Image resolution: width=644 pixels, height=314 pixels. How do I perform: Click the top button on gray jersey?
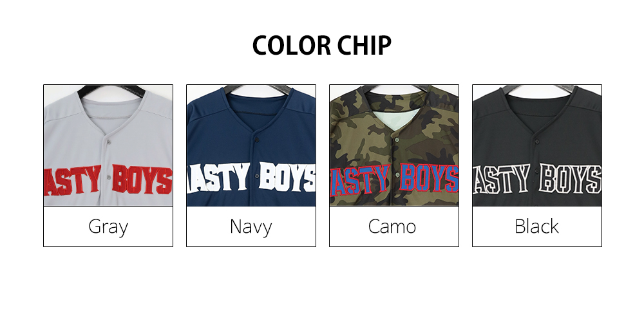pos(109,142)
